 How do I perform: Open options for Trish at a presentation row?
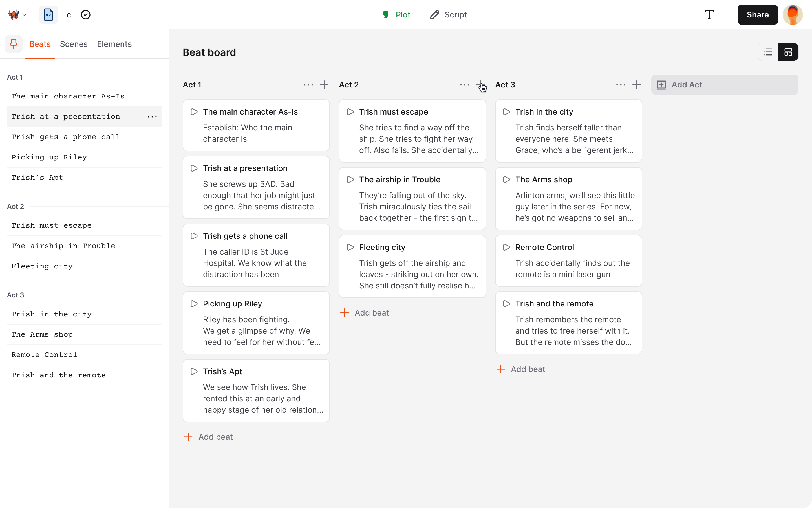[152, 117]
